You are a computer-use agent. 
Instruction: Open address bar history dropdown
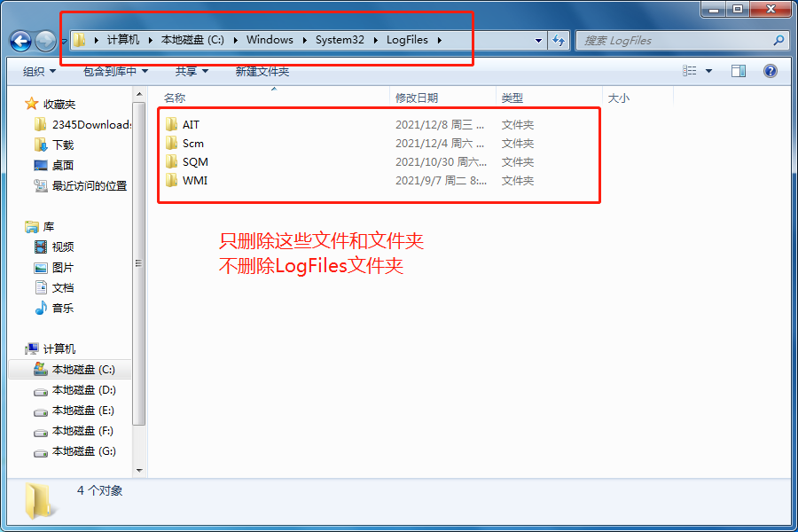[x=538, y=40]
